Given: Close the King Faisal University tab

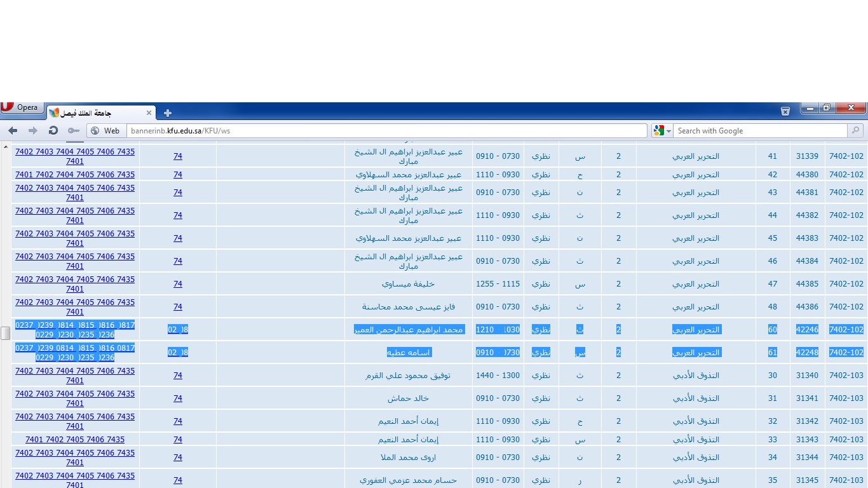Looking at the screenshot, I should coord(149,113).
